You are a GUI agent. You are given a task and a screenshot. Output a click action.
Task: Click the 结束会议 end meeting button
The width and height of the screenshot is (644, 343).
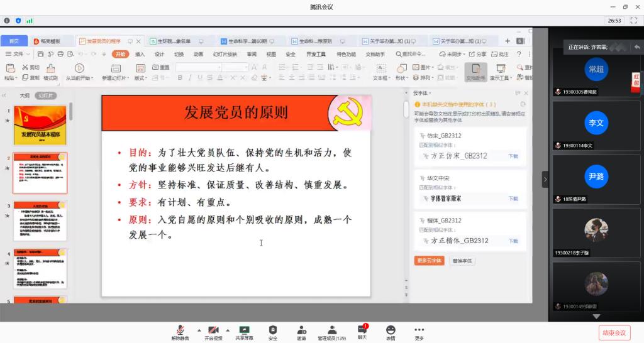tap(614, 332)
